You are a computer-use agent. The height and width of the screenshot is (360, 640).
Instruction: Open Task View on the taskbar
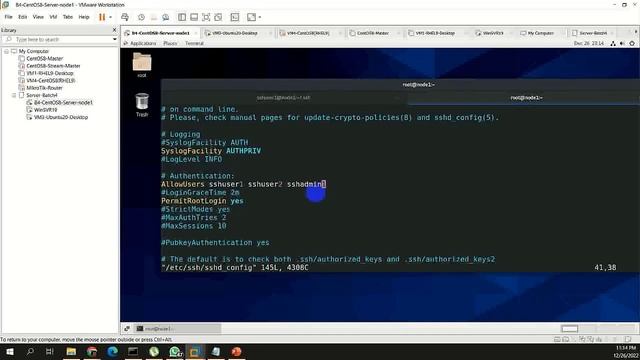[50, 351]
